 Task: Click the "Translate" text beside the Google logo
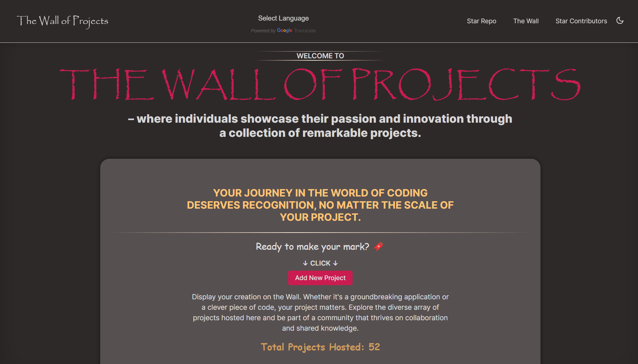point(305,30)
